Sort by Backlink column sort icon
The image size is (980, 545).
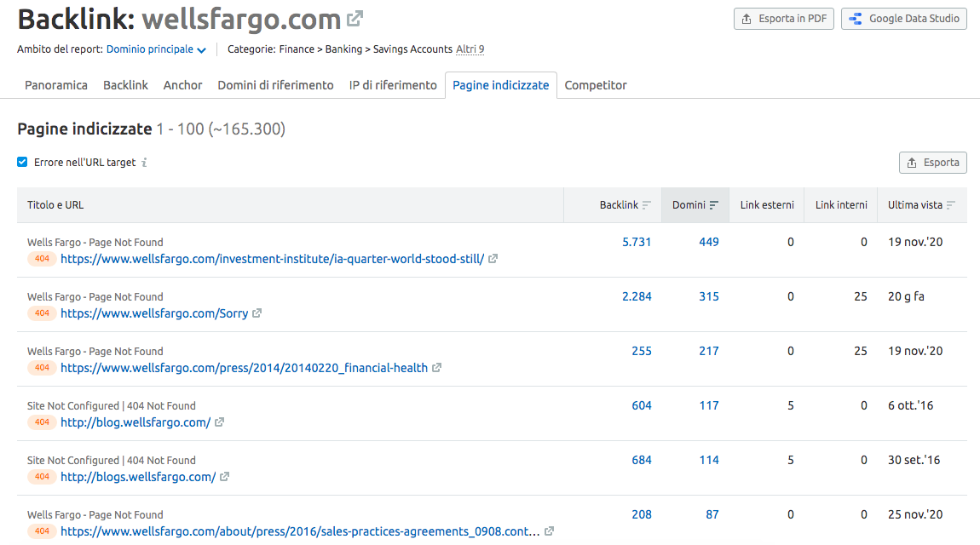click(x=647, y=205)
